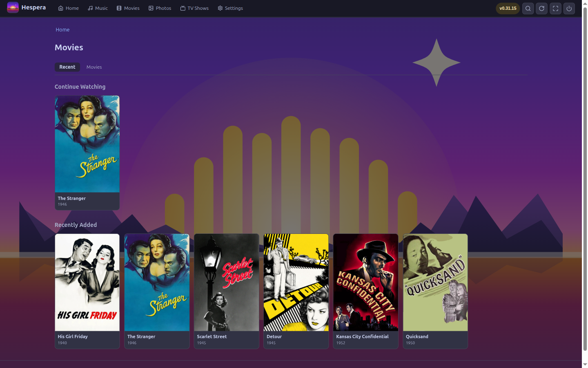588x368 pixels.
Task: Open TV Shows in the navigation bar
Action: coord(194,8)
